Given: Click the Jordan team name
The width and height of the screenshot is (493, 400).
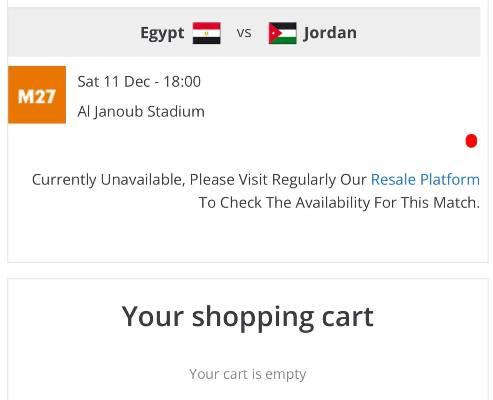Looking at the screenshot, I should pyautogui.click(x=330, y=33).
